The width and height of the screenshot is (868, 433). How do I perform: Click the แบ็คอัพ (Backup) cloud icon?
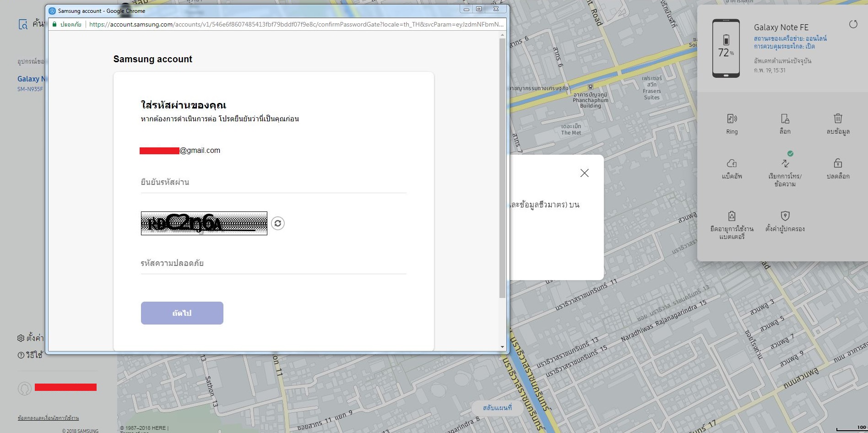(x=732, y=163)
